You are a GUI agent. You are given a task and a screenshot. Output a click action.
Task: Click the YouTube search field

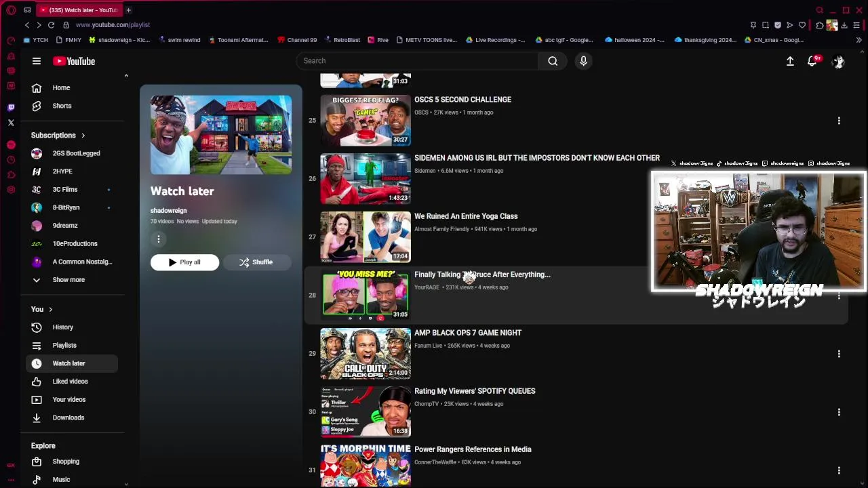(417, 61)
